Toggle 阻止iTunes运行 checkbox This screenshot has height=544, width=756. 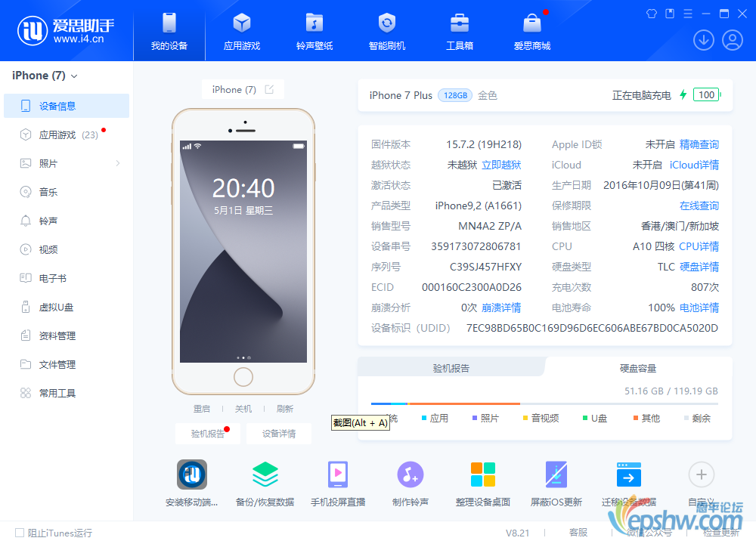(20, 533)
